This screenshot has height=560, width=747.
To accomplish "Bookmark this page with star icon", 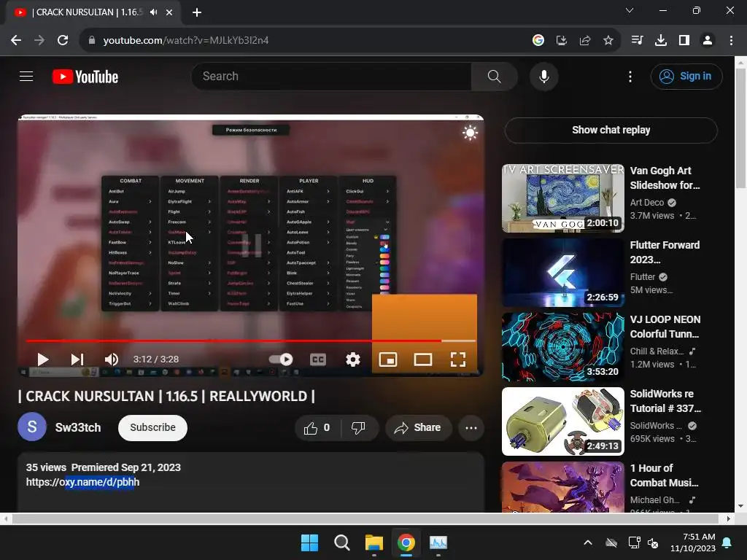I will coord(608,41).
